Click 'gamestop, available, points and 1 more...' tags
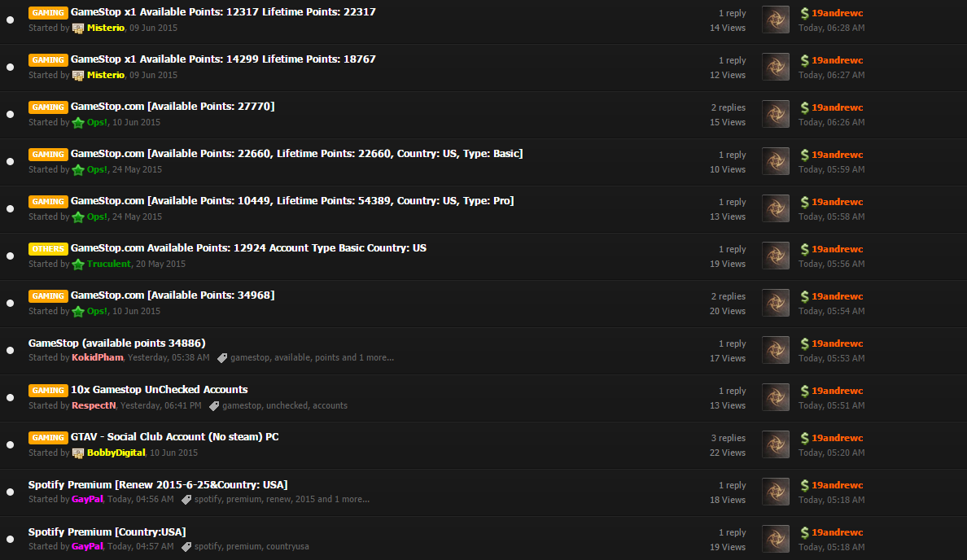This screenshot has width=967, height=560. [x=312, y=357]
